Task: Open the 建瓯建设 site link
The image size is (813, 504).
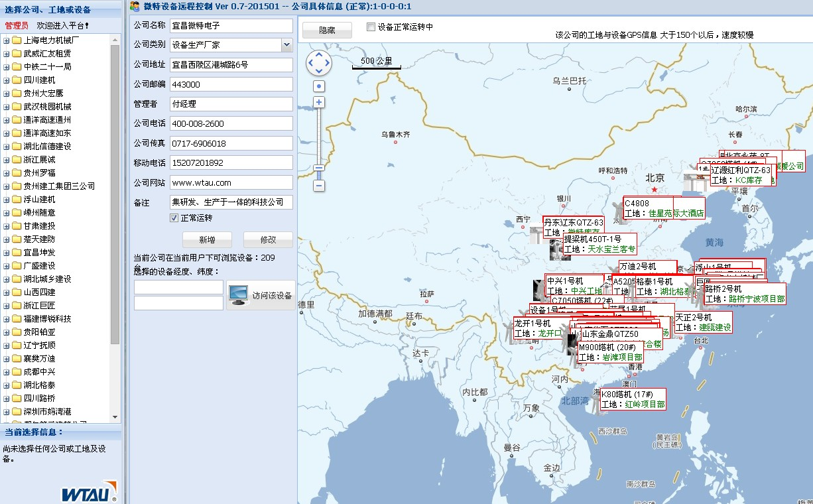Action: (715, 328)
